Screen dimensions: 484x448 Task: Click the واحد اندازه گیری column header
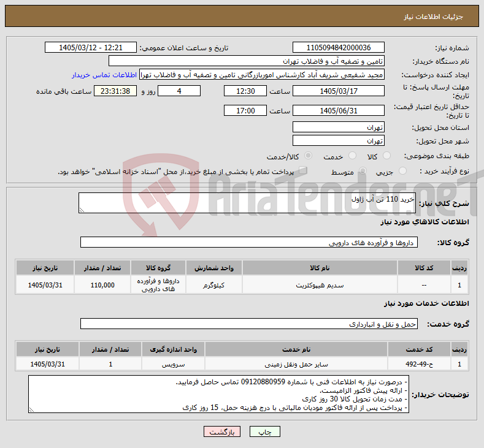point(173,350)
